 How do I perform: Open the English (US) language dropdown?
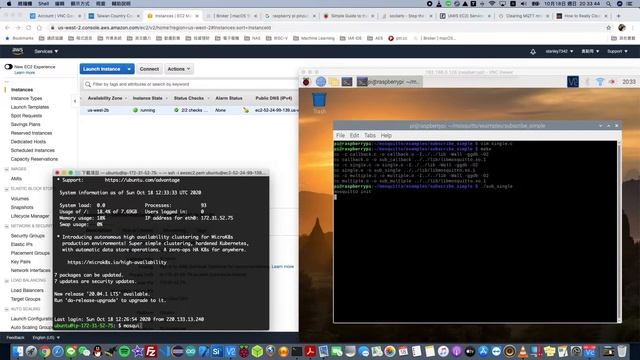[x=46, y=338]
